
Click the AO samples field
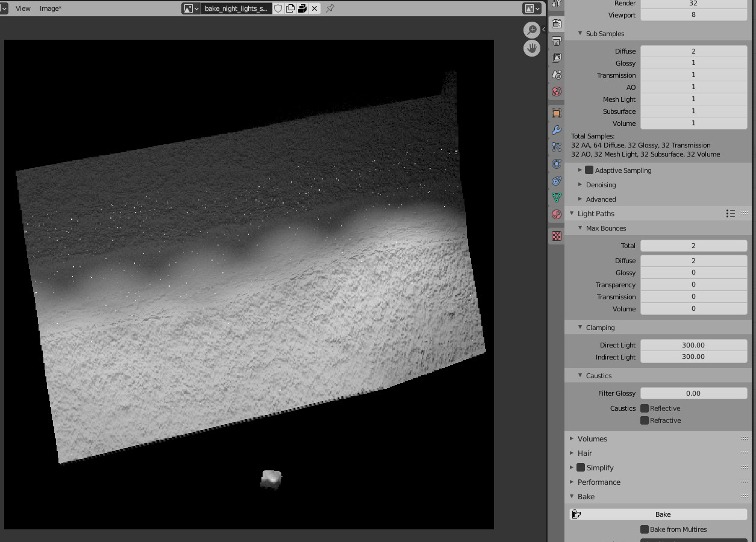click(694, 87)
